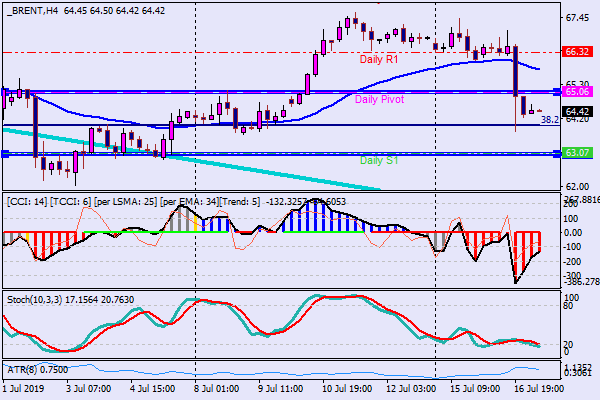The image size is (600, 400).
Task: Click the black 64.42 current price tag
Action: [x=576, y=111]
